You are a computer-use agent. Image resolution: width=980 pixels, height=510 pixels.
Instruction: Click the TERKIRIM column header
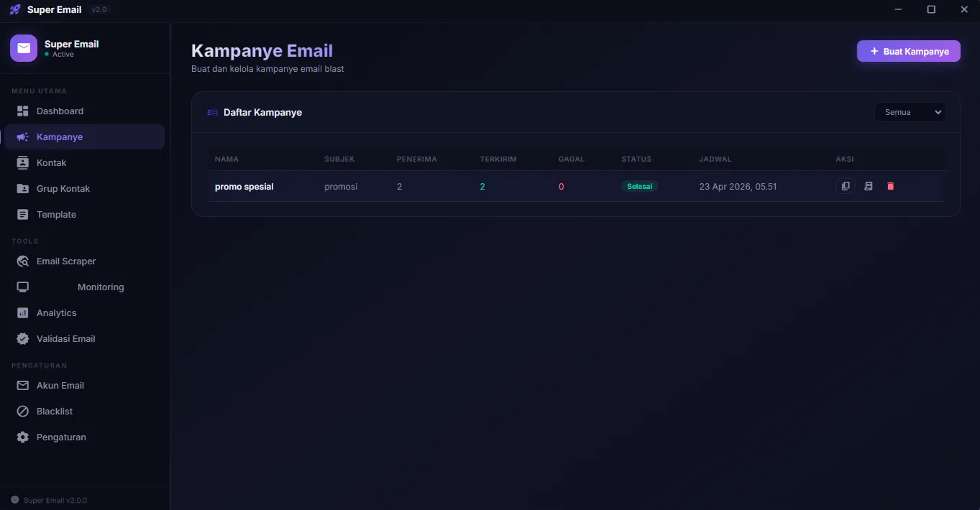click(498, 159)
